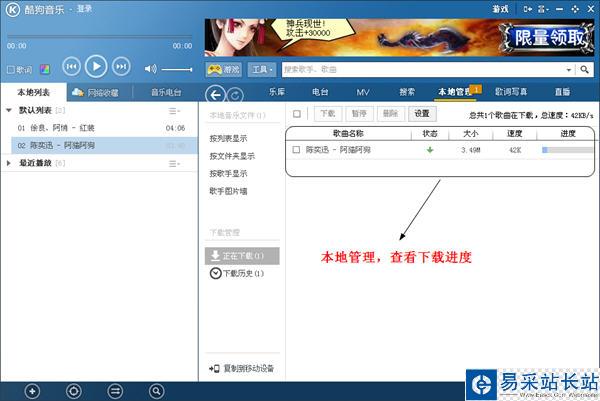Sort by 大小 column header
The width and height of the screenshot is (600, 401).
pyautogui.click(x=471, y=134)
